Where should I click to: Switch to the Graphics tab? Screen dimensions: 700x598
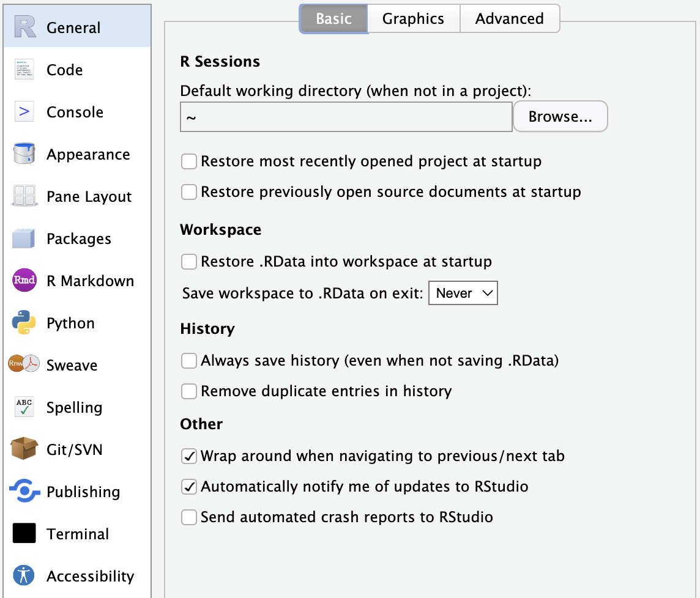(414, 19)
